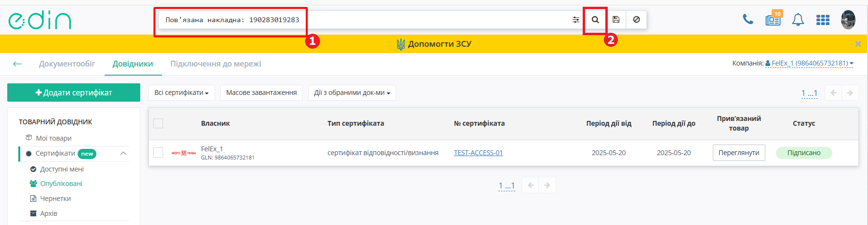Click the Підписано status badge
The height and width of the screenshot is (225, 868).
click(804, 153)
